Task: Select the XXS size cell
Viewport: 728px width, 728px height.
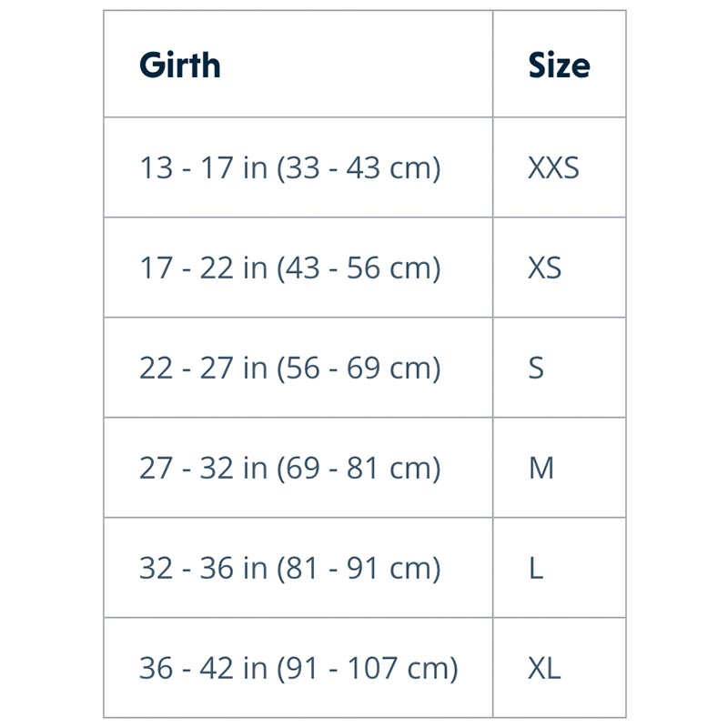Action: point(559,167)
